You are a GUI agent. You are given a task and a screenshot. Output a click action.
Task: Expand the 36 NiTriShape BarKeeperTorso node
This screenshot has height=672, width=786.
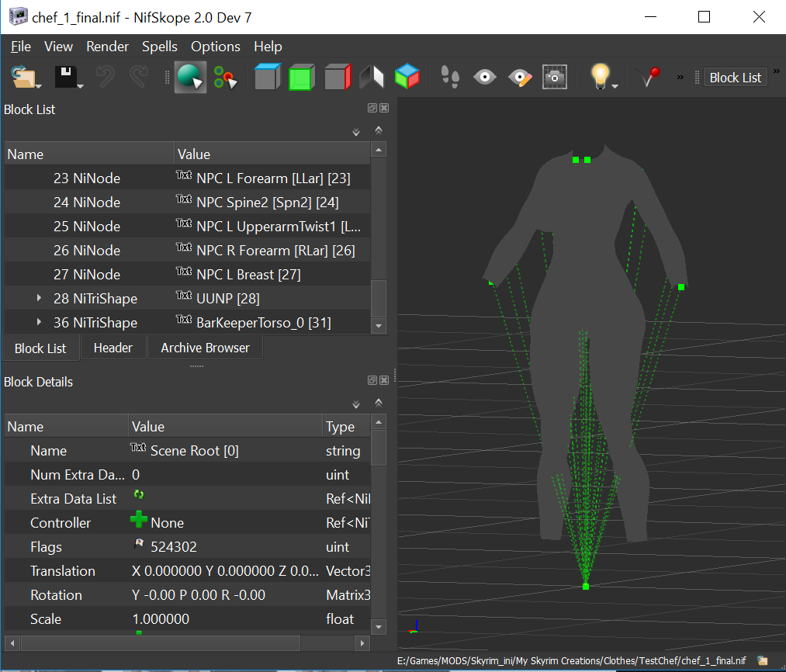[x=40, y=323]
